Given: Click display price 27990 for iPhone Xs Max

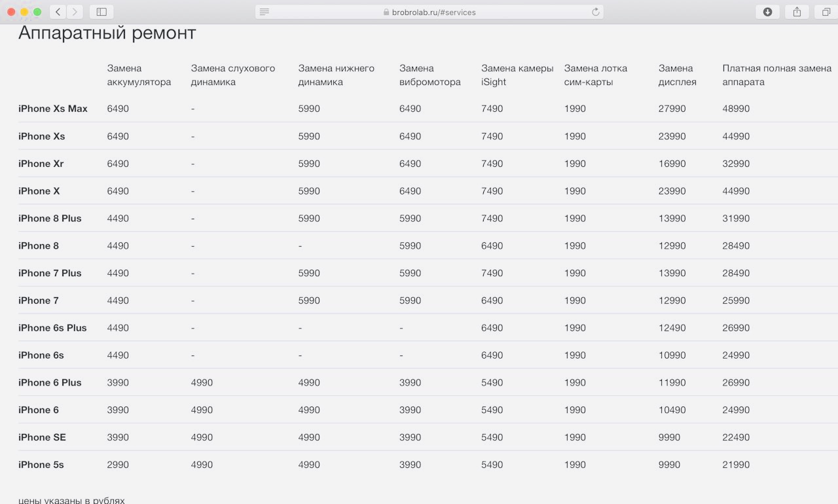Looking at the screenshot, I should (x=672, y=109).
